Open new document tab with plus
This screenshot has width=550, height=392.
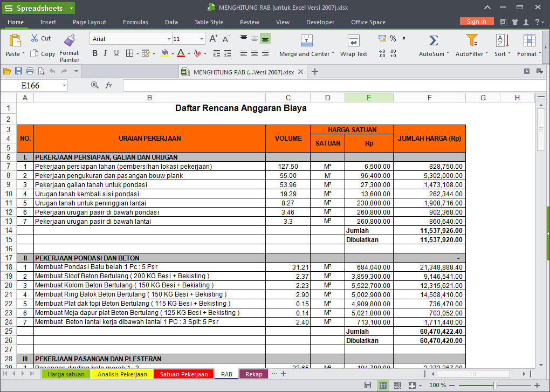pyautogui.click(x=315, y=72)
